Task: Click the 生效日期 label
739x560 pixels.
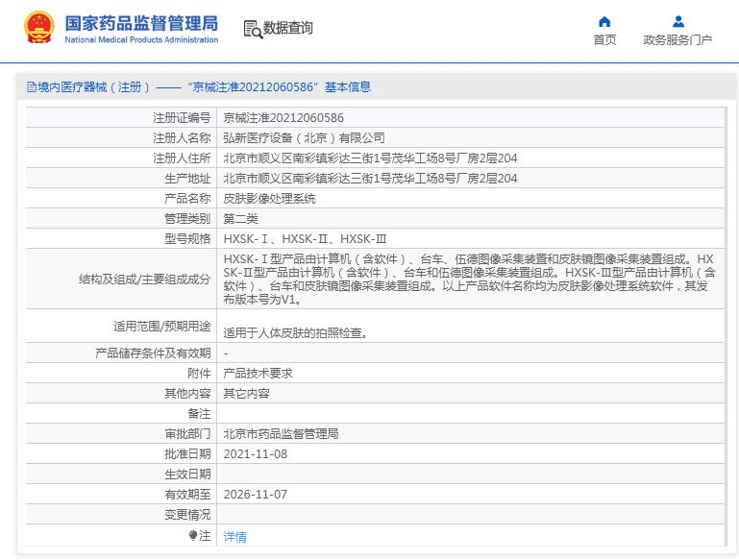Action: point(187,475)
